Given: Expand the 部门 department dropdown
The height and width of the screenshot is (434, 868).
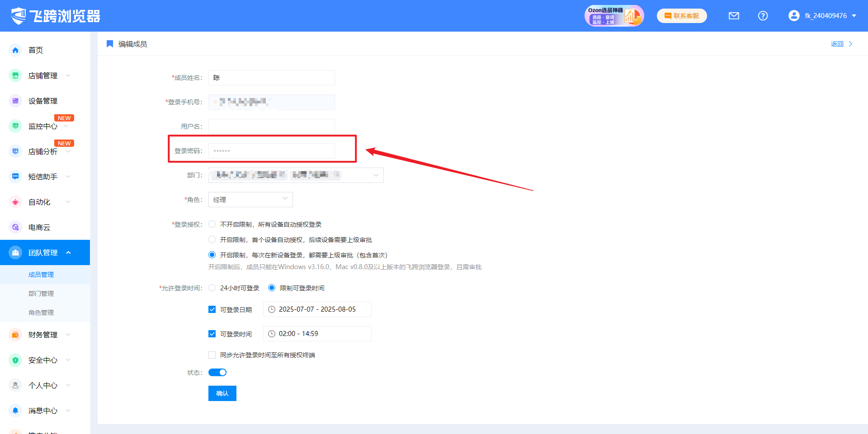Looking at the screenshot, I should (x=375, y=175).
